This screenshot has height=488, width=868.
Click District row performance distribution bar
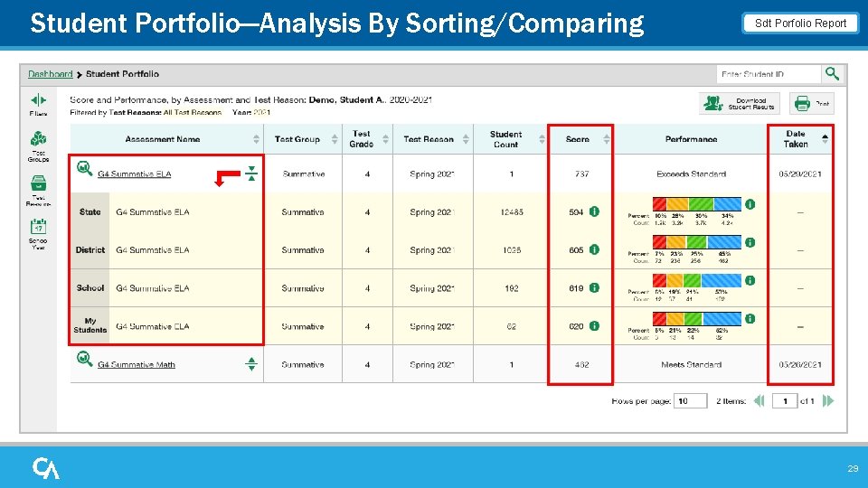697,242
